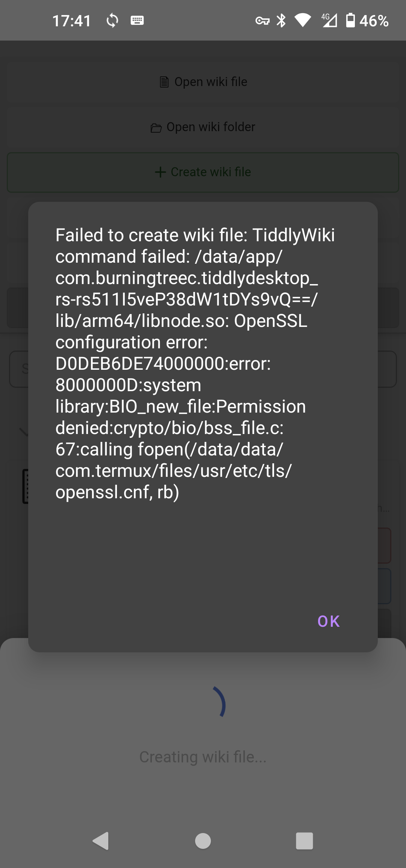Click the document icon beside Open wiki file
The image size is (406, 868).
coord(164,82)
